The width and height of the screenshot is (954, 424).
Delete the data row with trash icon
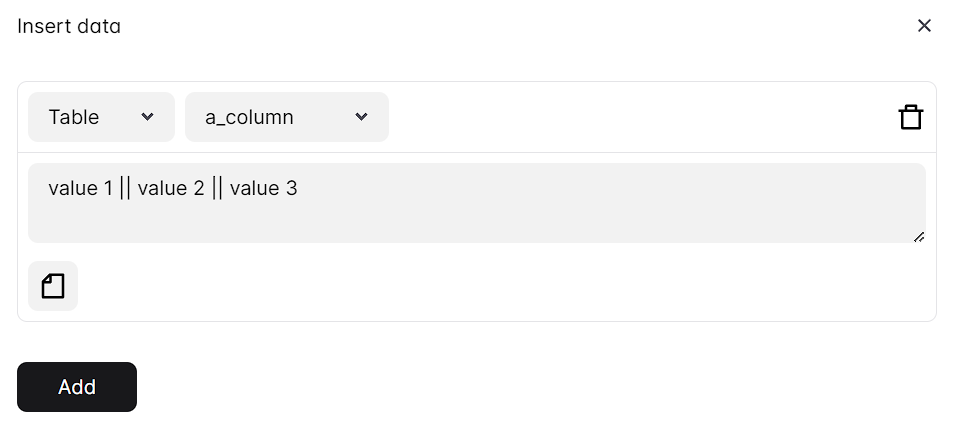pos(910,117)
